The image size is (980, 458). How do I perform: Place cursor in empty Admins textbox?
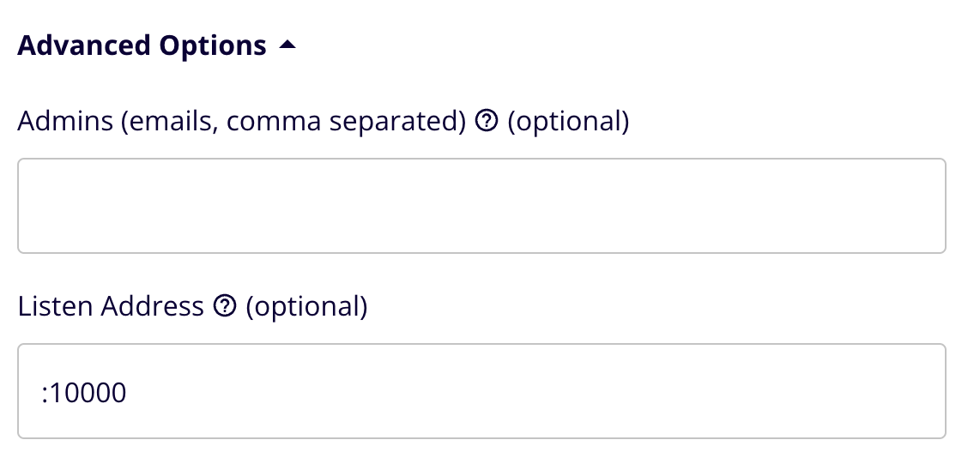481,206
